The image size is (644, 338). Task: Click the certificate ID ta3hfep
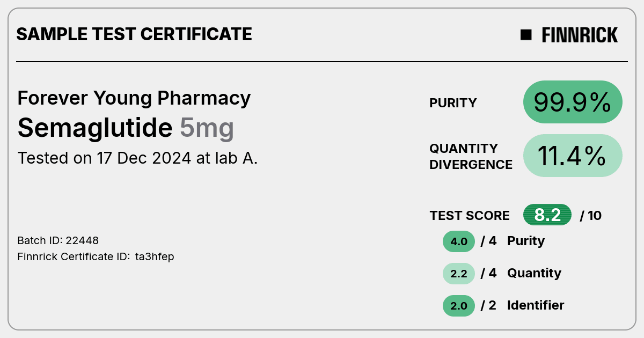pos(155,257)
